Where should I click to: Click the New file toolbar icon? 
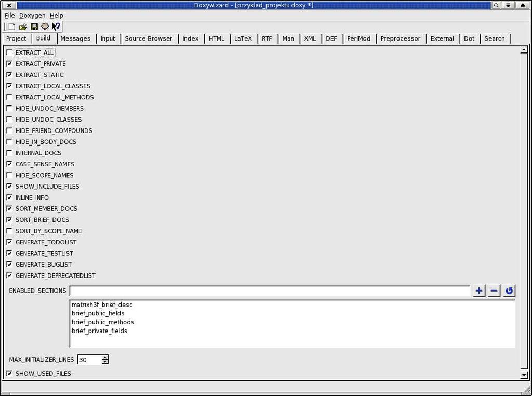pos(12,27)
